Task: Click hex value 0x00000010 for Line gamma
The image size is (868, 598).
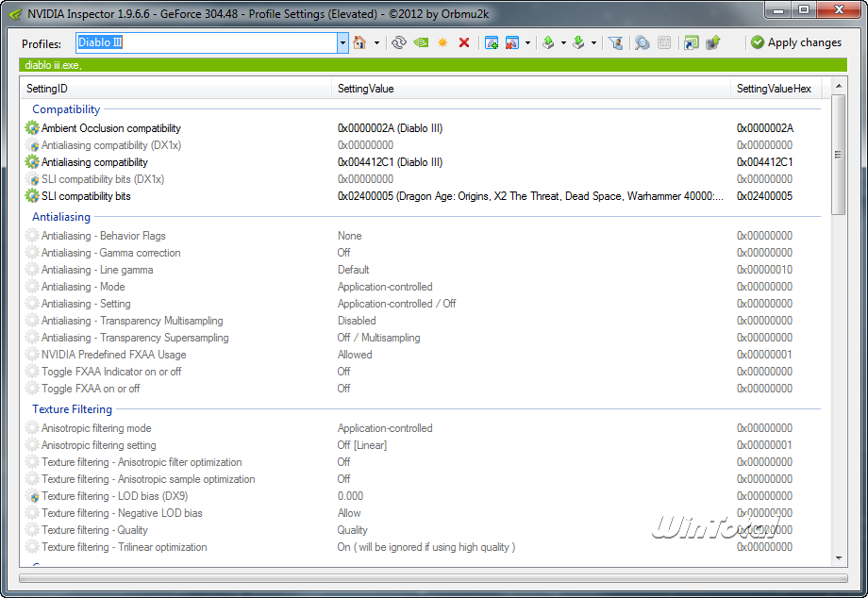Action: click(x=764, y=270)
